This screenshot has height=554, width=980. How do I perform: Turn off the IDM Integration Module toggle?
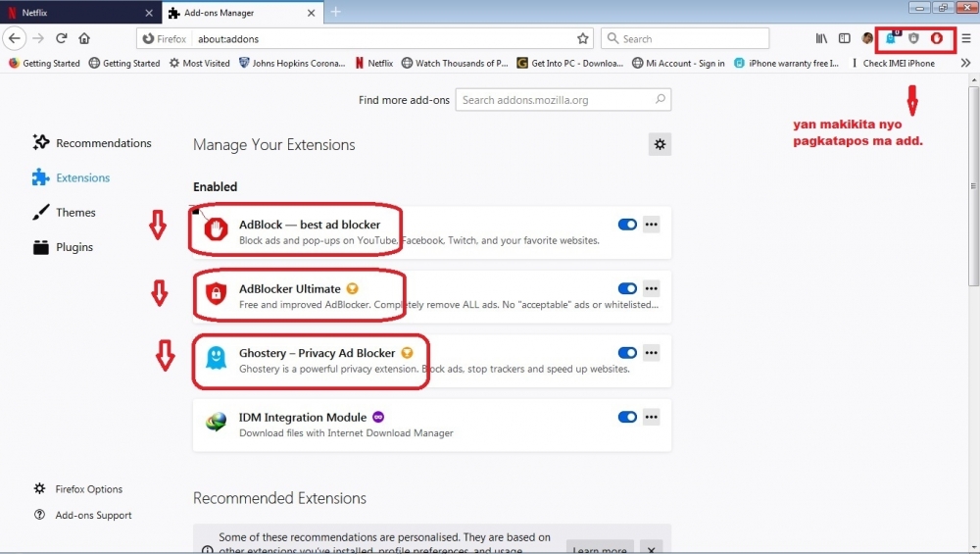click(627, 417)
